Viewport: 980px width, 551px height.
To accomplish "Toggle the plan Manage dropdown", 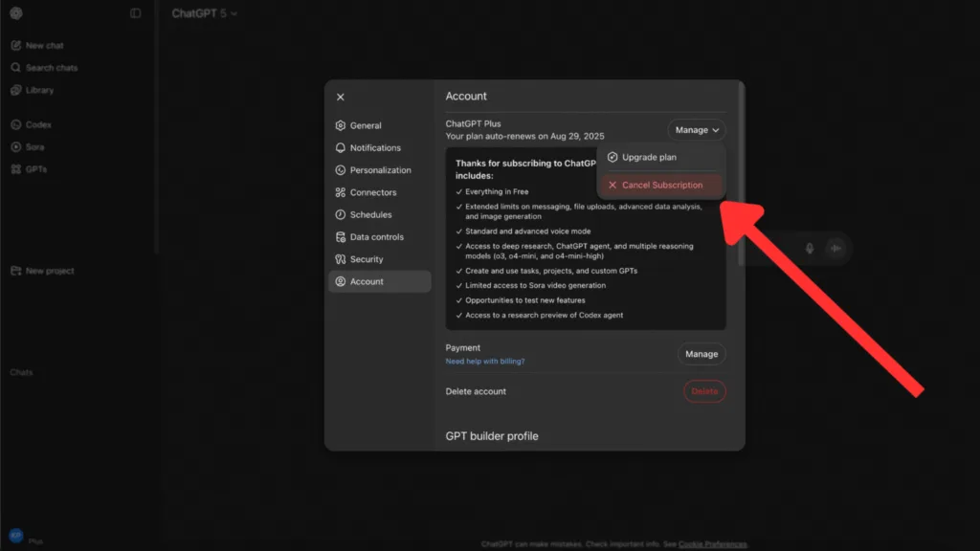I will pos(697,130).
